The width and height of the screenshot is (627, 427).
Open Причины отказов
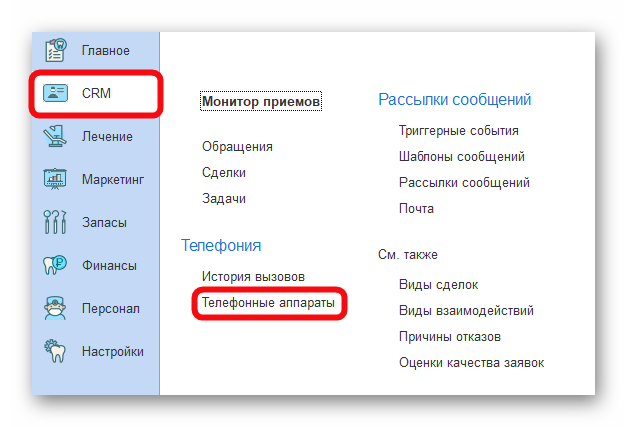point(450,337)
